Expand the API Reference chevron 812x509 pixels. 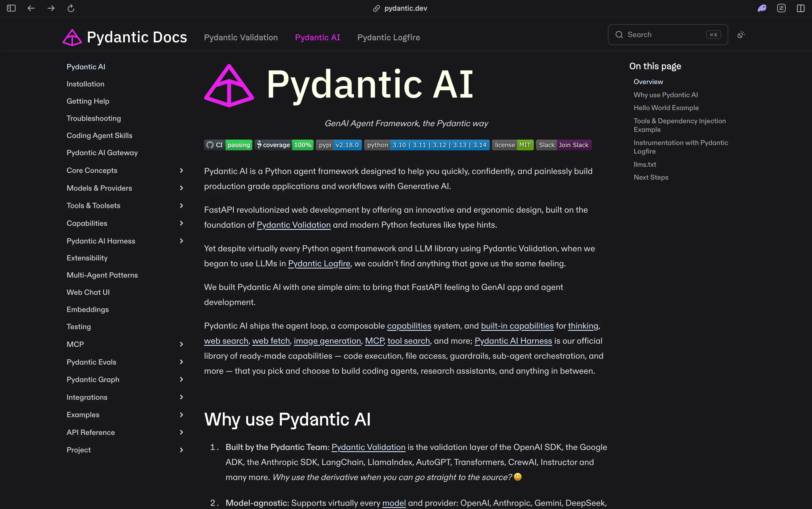[182, 432]
